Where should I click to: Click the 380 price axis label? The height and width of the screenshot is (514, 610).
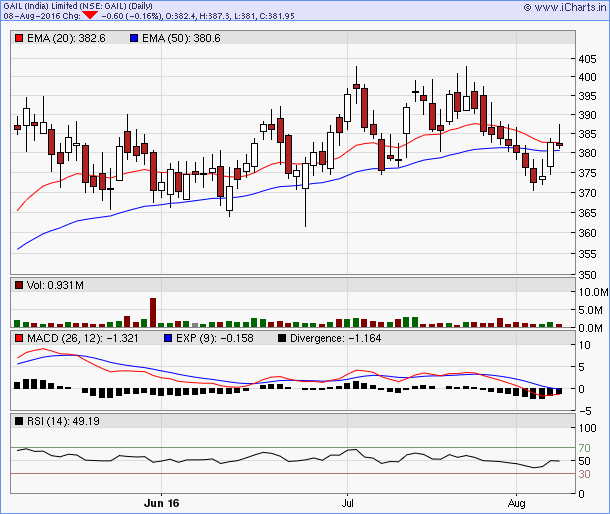pyautogui.click(x=587, y=153)
